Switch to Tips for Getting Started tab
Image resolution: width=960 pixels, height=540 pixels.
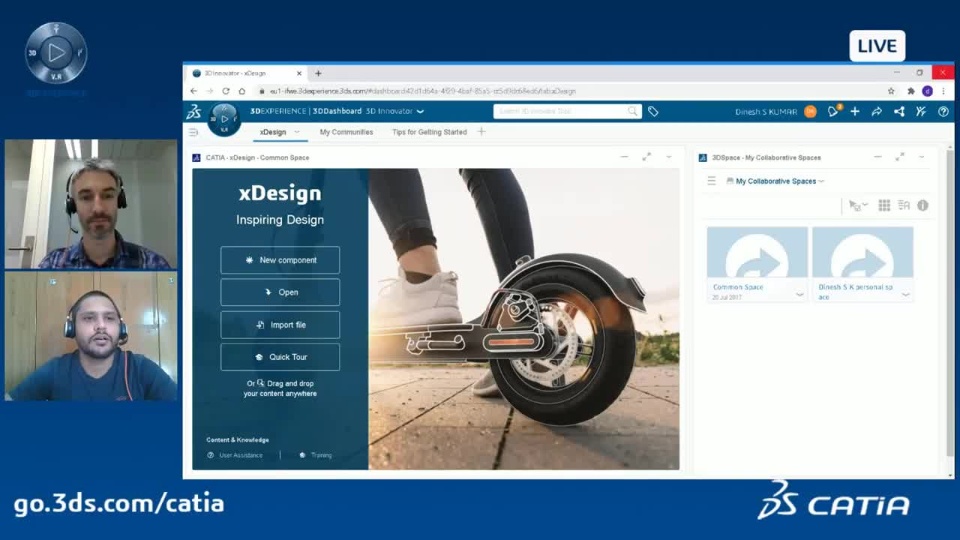(x=429, y=132)
